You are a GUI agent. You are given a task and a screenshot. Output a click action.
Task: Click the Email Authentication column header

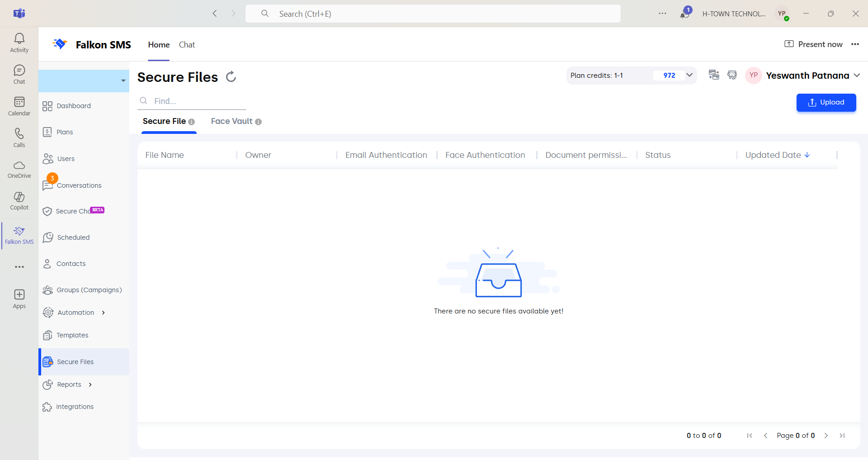pos(386,155)
